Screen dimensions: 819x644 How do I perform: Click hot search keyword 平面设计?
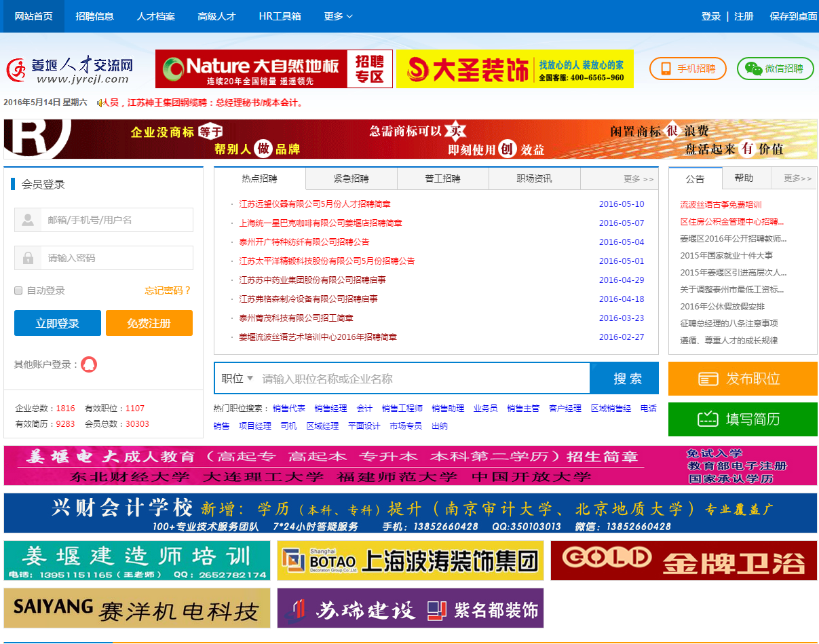[x=364, y=426]
